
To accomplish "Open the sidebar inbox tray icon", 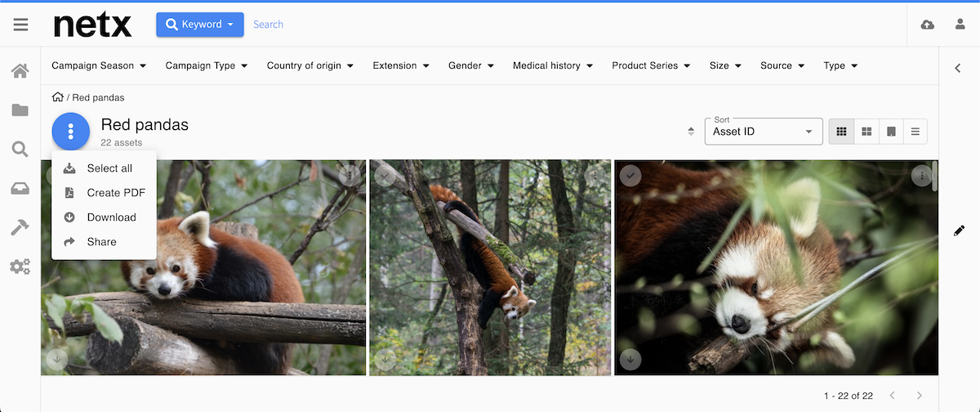I will [x=20, y=188].
